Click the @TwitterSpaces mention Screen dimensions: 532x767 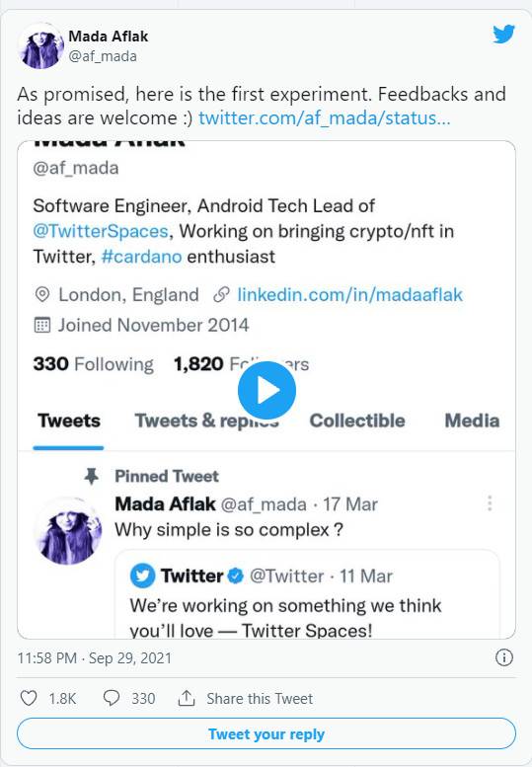(101, 231)
